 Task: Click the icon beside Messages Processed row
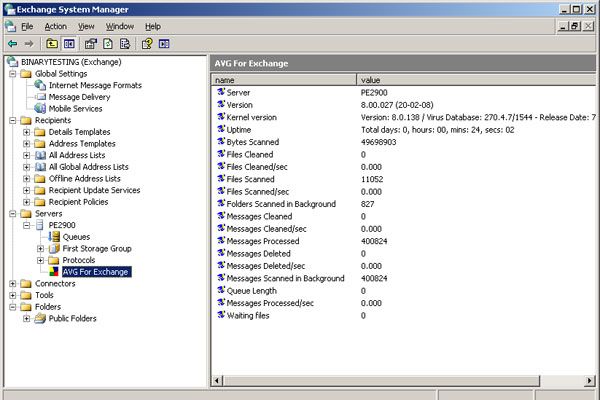[x=221, y=240]
